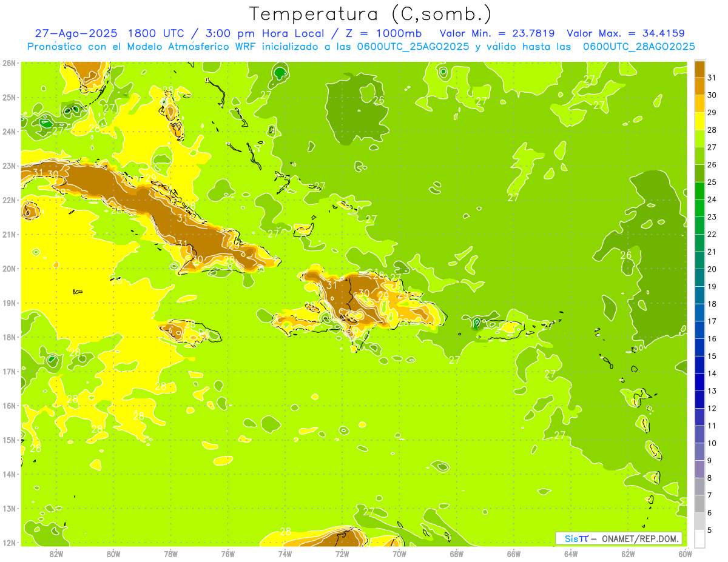This screenshot has width=728, height=562.
Task: Click the "0600UTC_28AGO2025" valid-until time
Action: pos(639,47)
